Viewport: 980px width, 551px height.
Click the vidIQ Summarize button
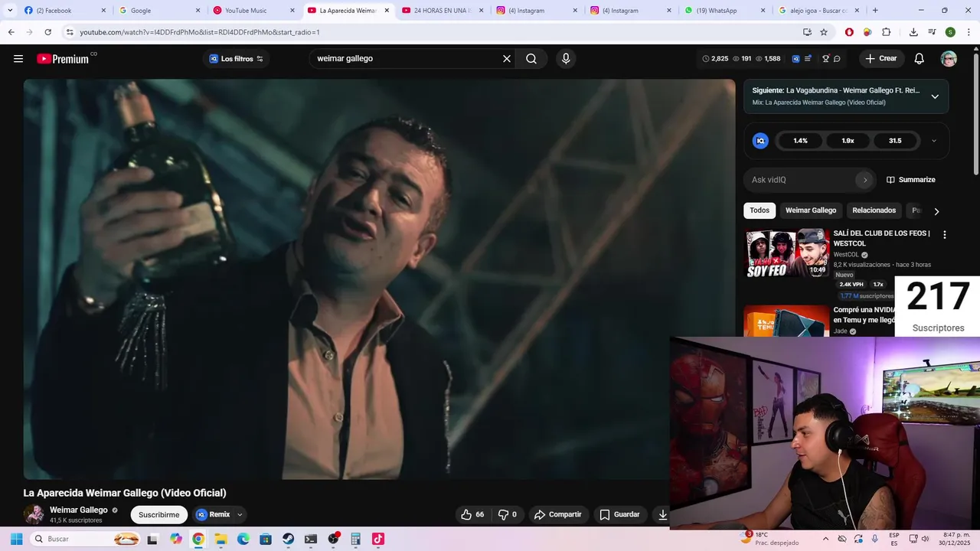(x=911, y=180)
